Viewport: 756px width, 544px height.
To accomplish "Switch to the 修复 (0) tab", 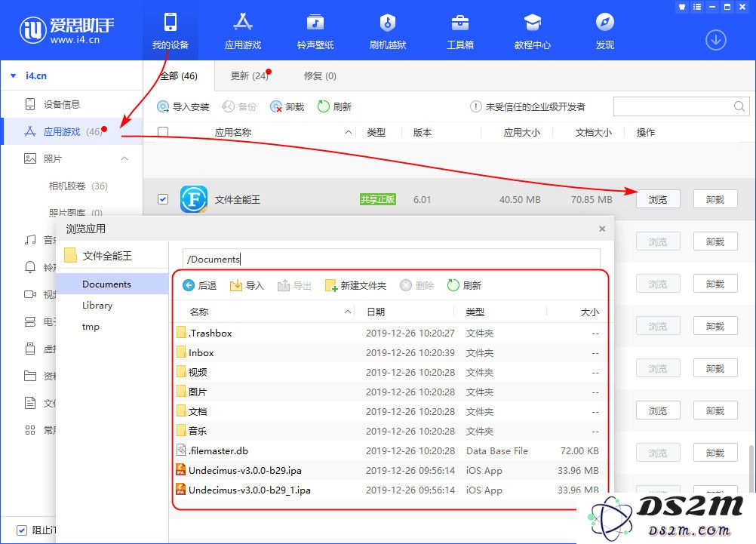I will (320, 75).
